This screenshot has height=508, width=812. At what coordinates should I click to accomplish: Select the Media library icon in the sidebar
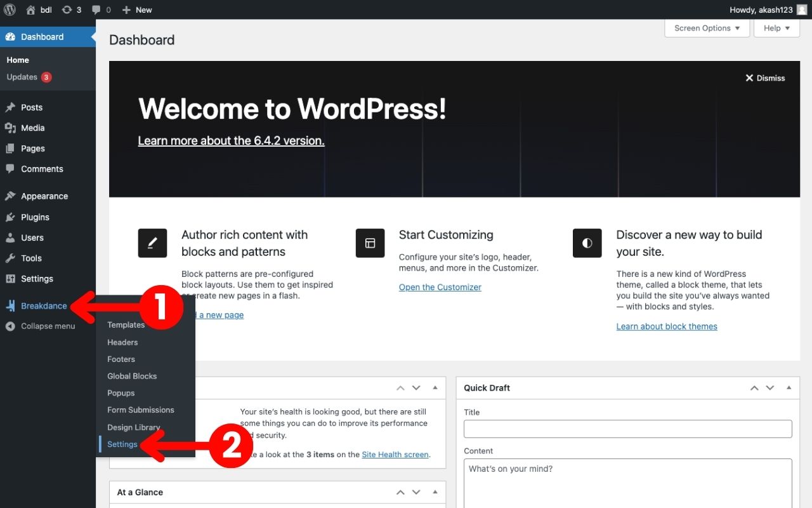(x=10, y=128)
